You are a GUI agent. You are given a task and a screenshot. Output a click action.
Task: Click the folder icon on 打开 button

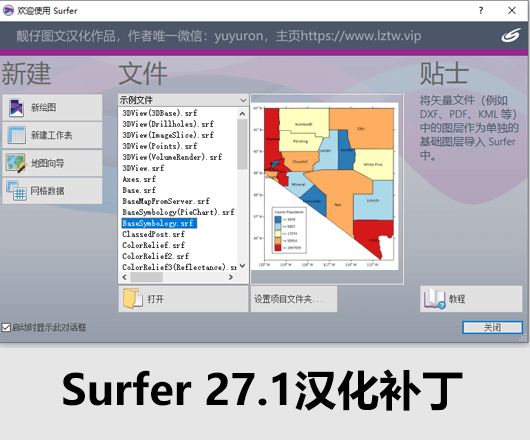coord(133,298)
